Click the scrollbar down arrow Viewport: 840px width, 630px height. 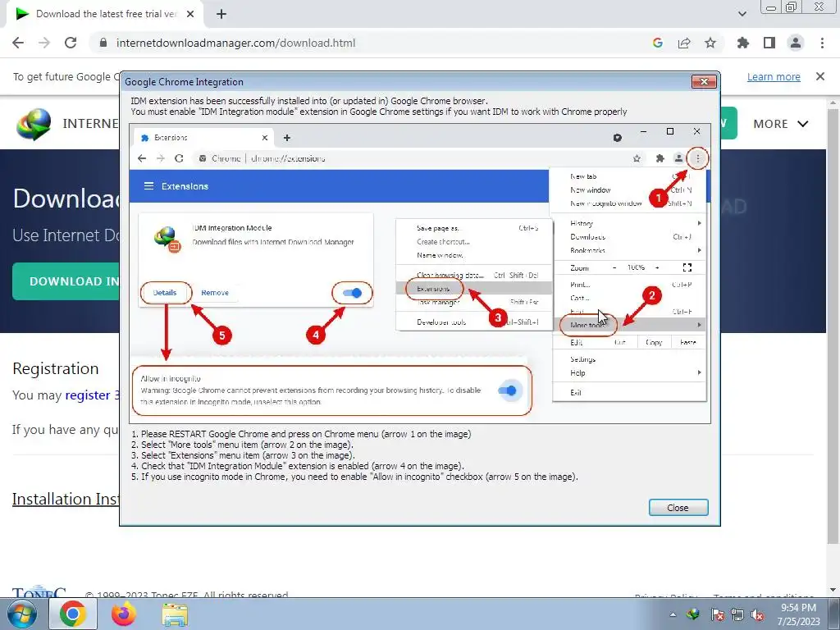point(833,590)
